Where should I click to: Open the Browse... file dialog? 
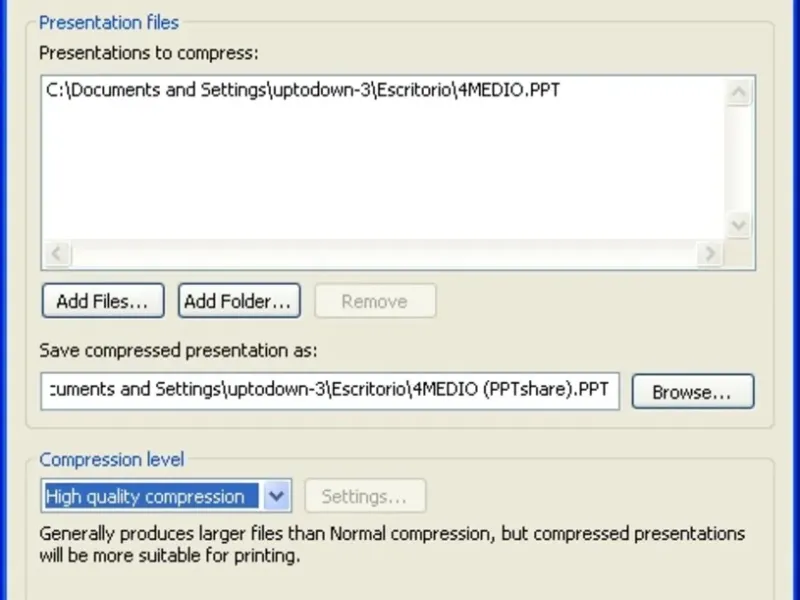click(692, 392)
